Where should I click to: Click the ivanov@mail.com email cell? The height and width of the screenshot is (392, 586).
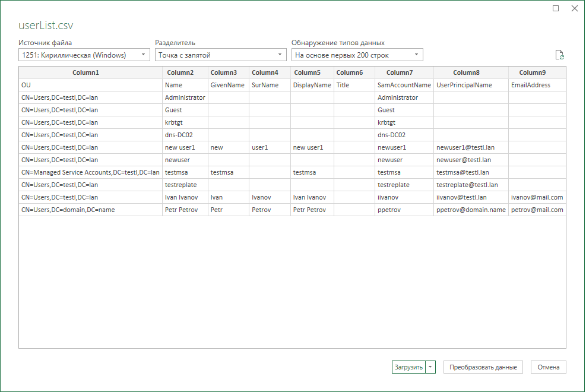pos(537,197)
